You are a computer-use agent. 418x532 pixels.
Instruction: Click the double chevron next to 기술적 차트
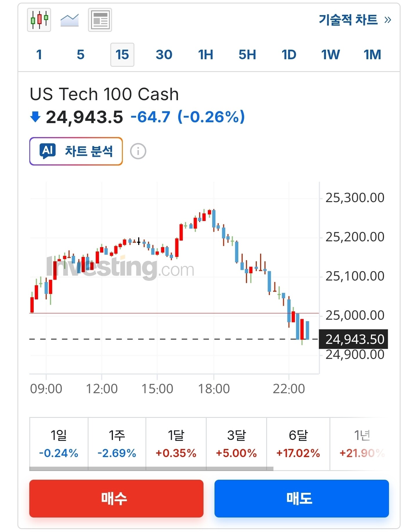pos(388,20)
